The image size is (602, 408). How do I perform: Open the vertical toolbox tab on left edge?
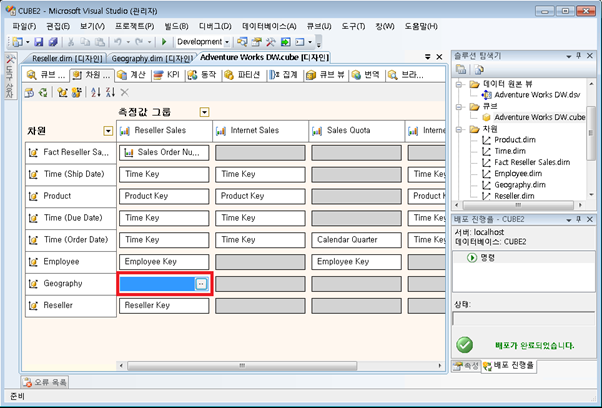pyautogui.click(x=10, y=76)
